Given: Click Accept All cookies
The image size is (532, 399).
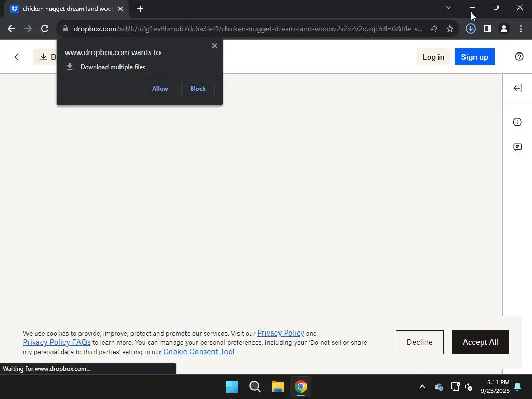Looking at the screenshot, I should 481,342.
